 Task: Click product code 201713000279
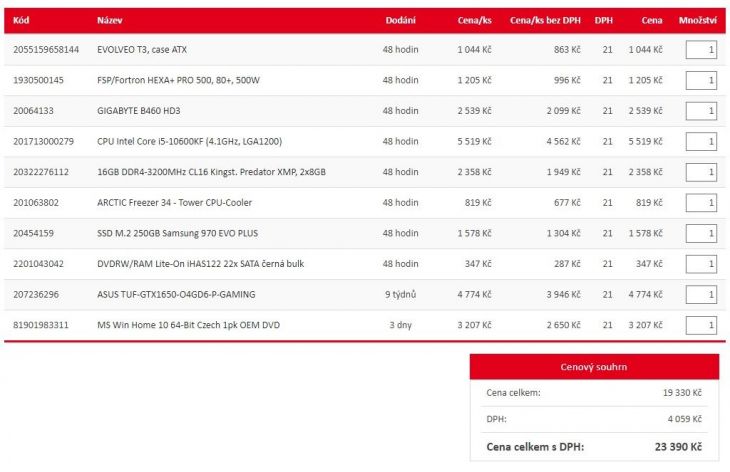tap(43, 142)
